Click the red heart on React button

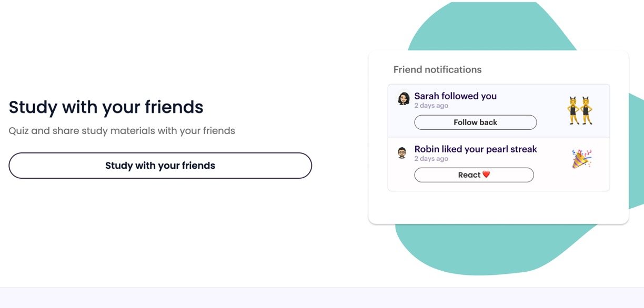pyautogui.click(x=486, y=174)
